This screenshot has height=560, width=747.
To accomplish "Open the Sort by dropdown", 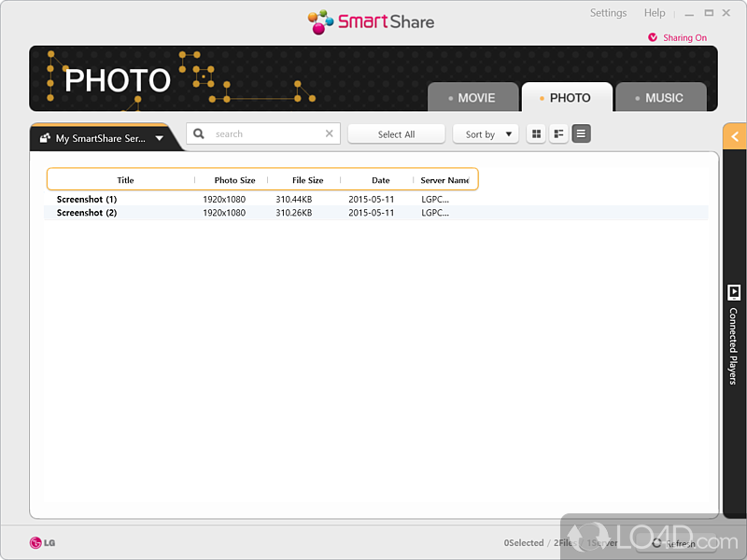I will pos(486,134).
